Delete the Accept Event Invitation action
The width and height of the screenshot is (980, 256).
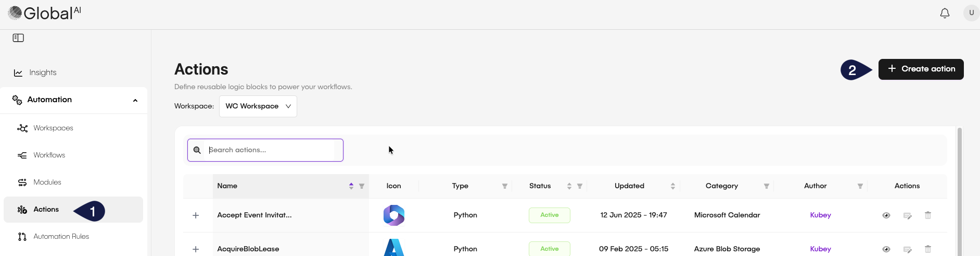[x=927, y=215]
